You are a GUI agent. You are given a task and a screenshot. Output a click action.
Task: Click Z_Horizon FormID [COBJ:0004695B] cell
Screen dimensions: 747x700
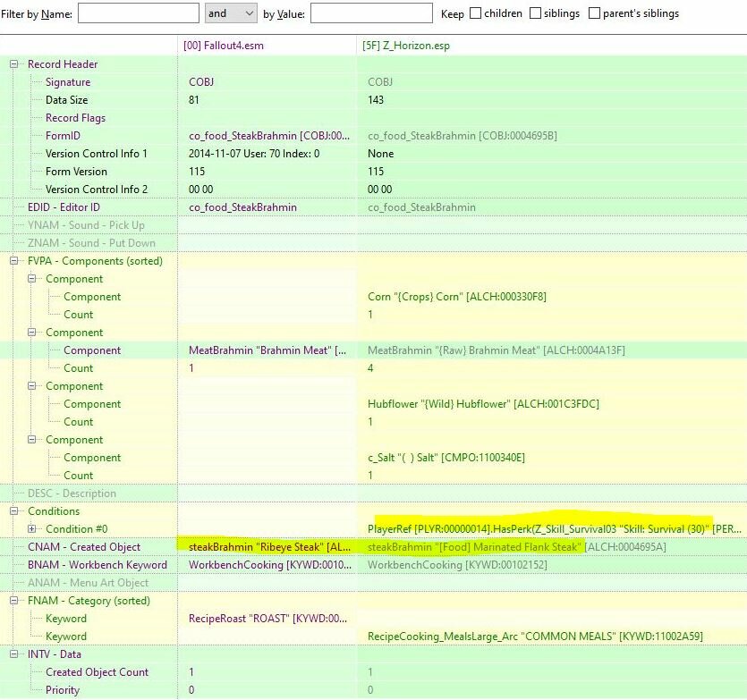click(463, 136)
